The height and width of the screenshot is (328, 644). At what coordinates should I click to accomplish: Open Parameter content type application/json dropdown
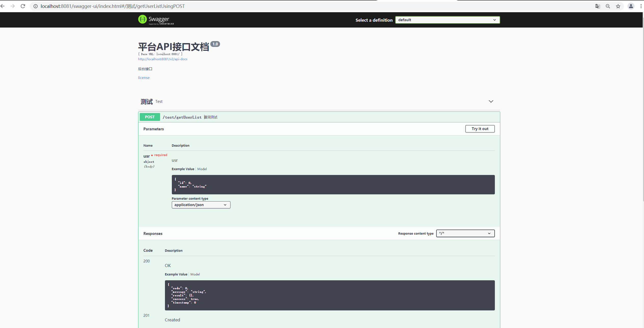201,205
